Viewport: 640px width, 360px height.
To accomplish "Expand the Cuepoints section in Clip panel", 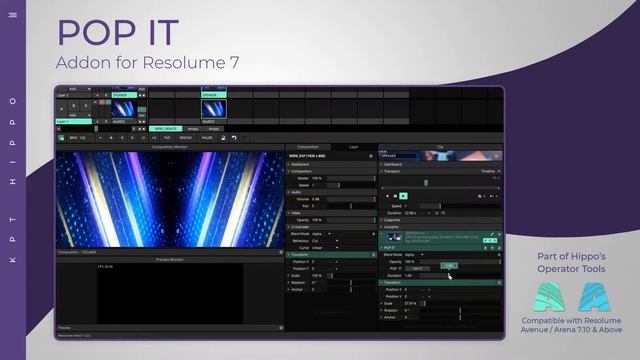I will tap(440, 220).
